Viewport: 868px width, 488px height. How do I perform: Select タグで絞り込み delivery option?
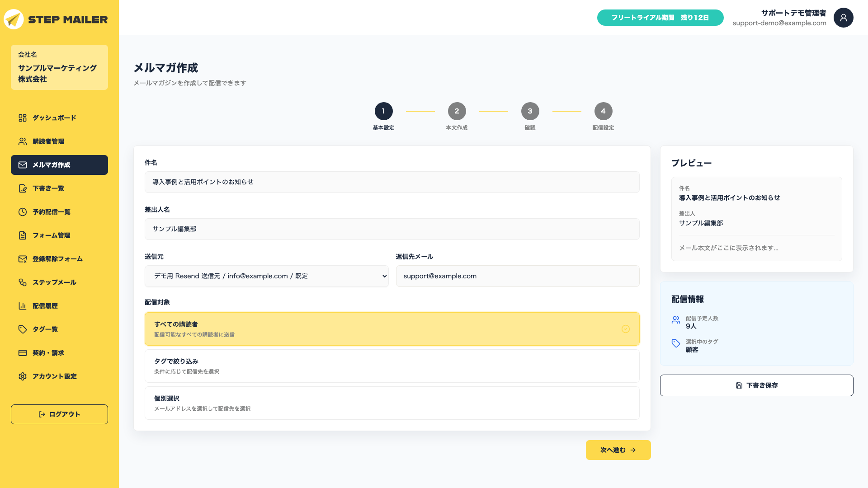pyautogui.click(x=392, y=366)
